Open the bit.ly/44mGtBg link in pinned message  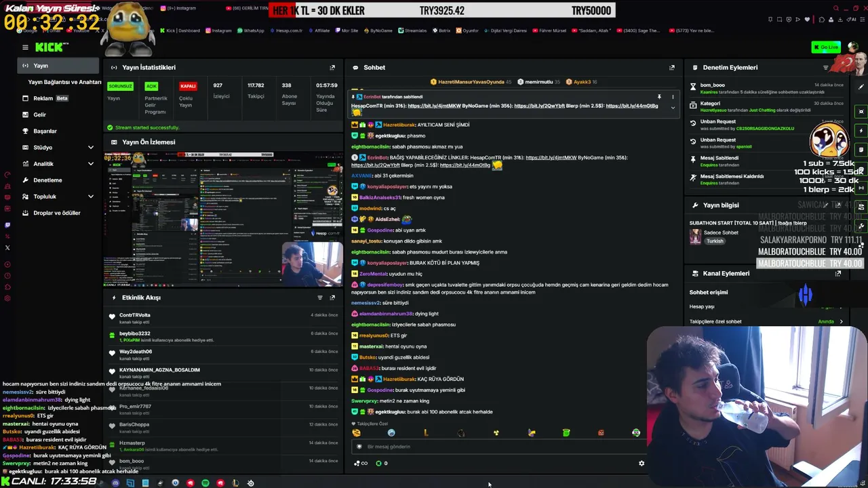tap(632, 106)
